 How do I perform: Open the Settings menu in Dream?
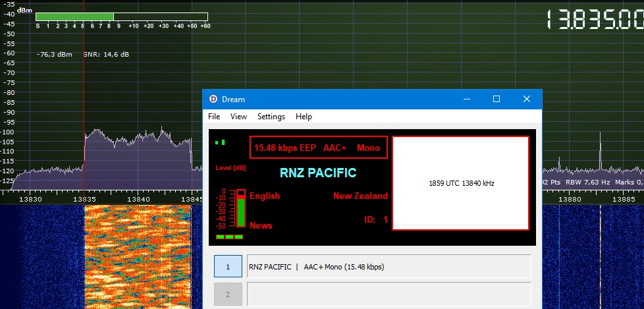pos(271,117)
